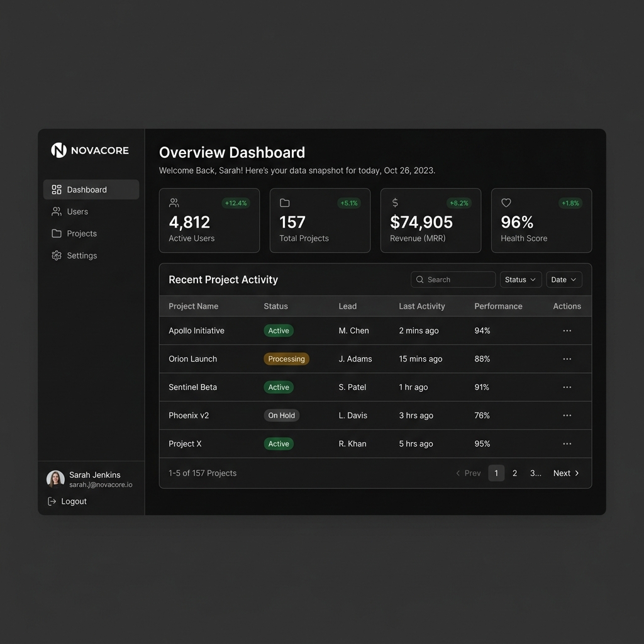Click Sarah Jenkins profile avatar
Image resolution: width=644 pixels, height=644 pixels.
coord(55,479)
